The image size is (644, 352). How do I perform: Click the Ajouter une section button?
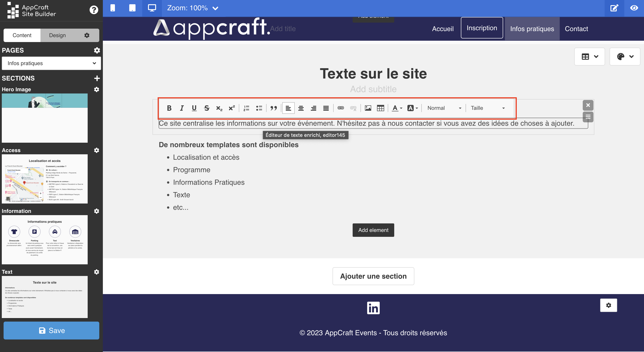click(x=374, y=276)
